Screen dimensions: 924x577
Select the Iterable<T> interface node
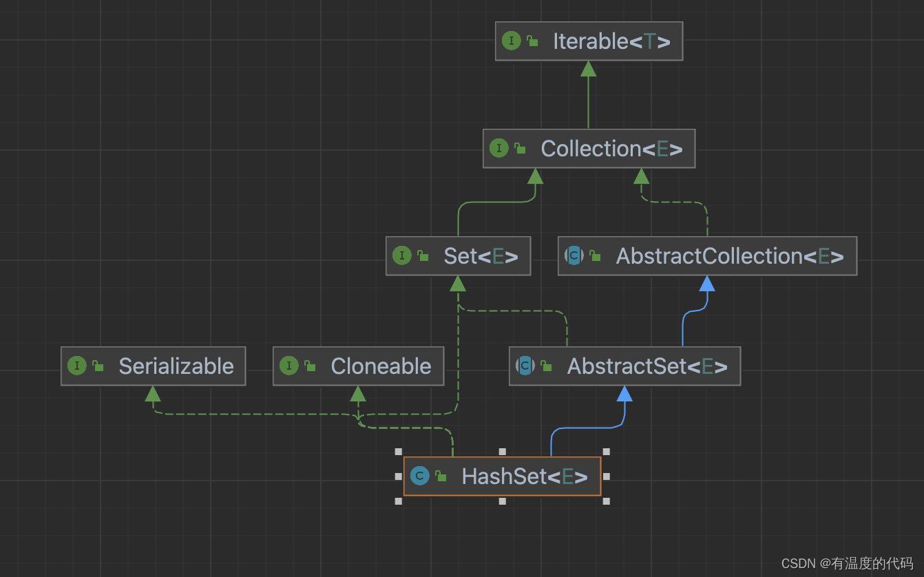(589, 41)
